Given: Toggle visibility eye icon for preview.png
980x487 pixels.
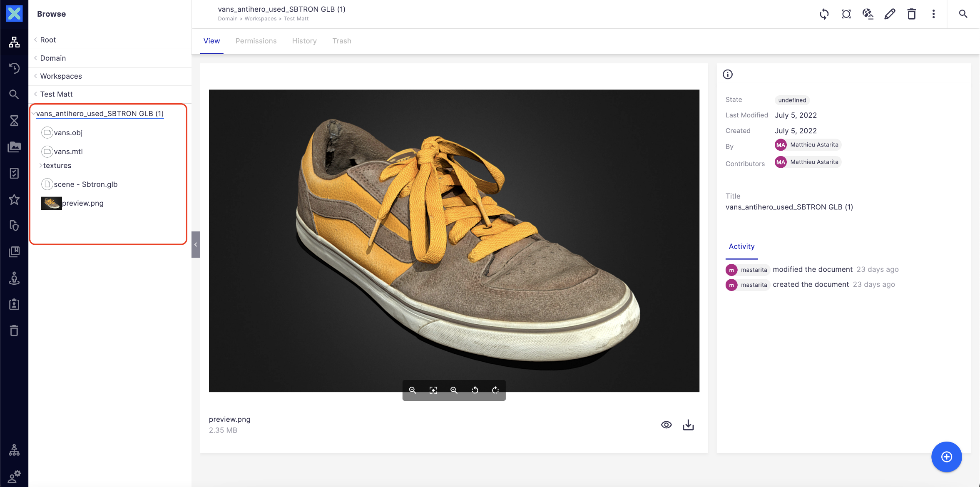Looking at the screenshot, I should pos(666,425).
